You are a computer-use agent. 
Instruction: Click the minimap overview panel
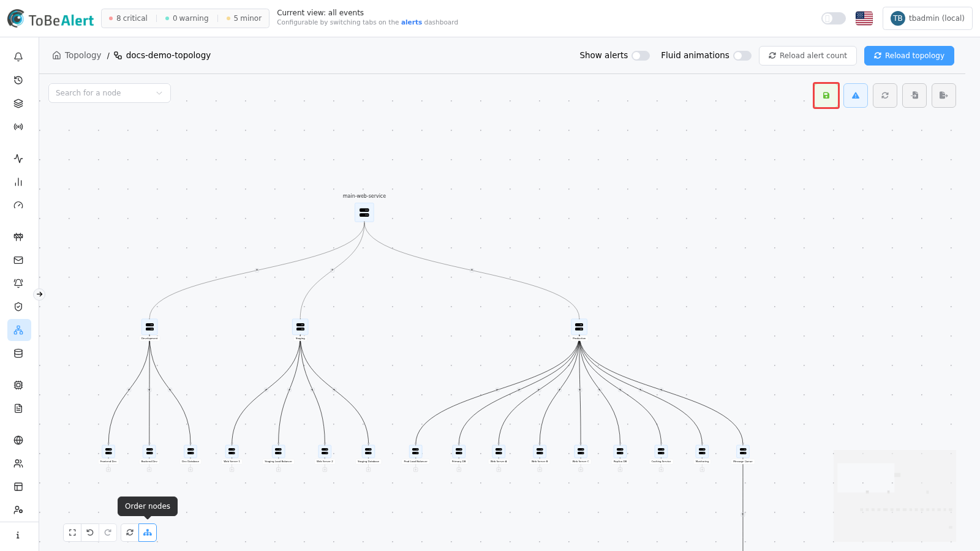[x=894, y=496]
